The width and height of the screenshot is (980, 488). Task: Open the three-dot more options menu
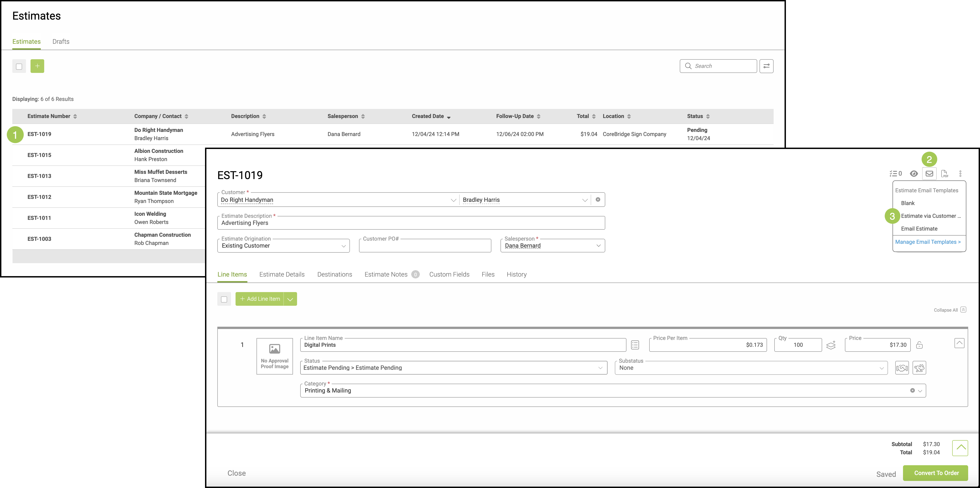(x=960, y=173)
